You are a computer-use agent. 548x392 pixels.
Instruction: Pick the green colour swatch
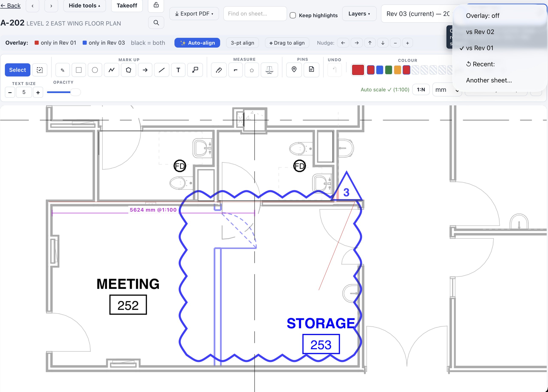click(x=388, y=70)
